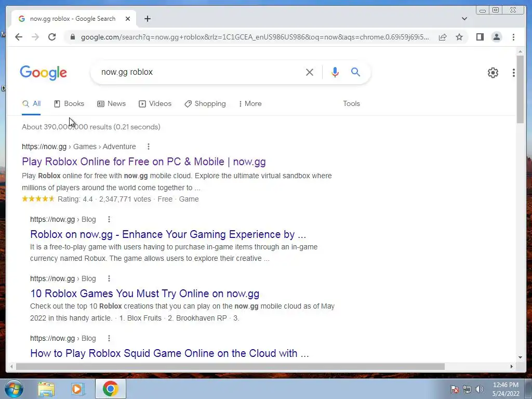This screenshot has width=532, height=399.
Task: Open the Chrome side panel
Action: [x=480, y=37]
